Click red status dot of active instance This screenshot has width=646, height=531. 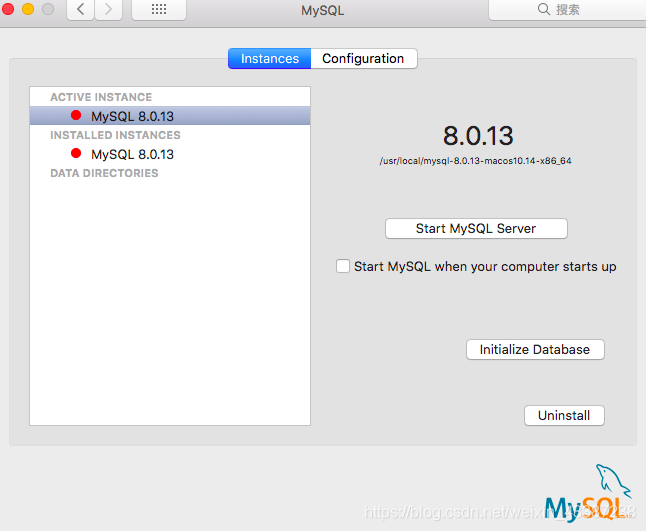point(76,115)
